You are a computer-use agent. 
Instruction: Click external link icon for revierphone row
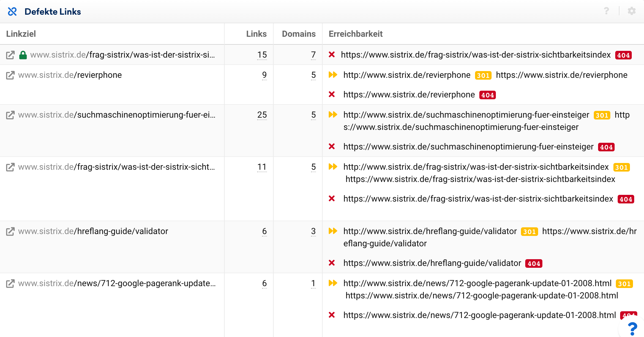pos(10,75)
